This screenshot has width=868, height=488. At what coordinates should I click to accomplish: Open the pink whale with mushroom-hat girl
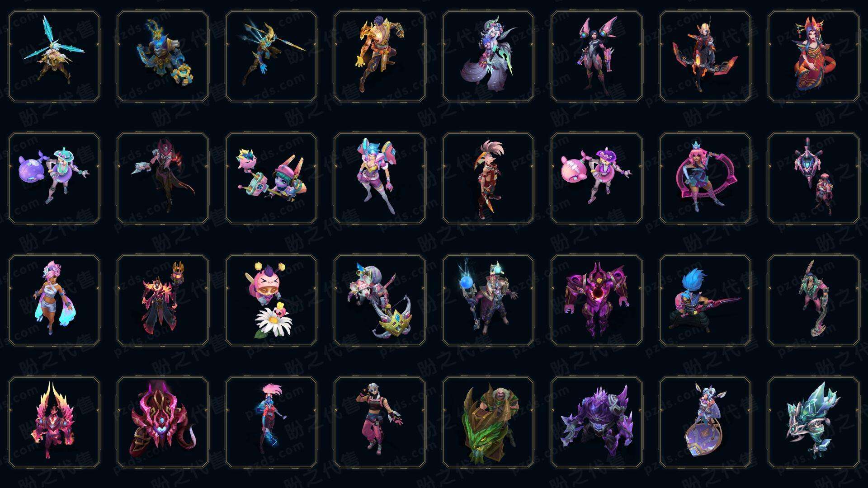coord(597,178)
